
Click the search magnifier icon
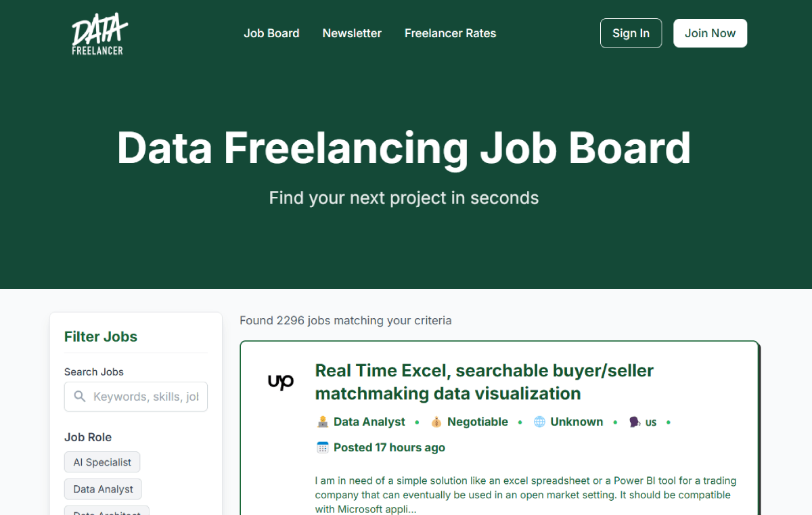click(80, 397)
